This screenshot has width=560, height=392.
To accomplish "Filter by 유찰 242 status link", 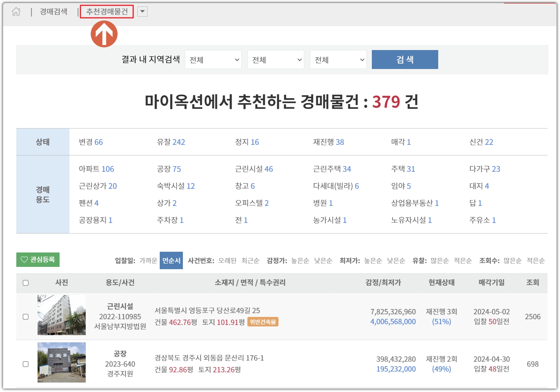I will (171, 142).
